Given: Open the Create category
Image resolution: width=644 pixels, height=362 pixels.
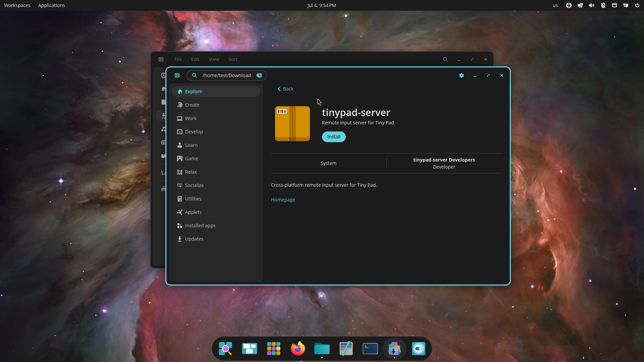Looking at the screenshot, I should click(x=216, y=105).
